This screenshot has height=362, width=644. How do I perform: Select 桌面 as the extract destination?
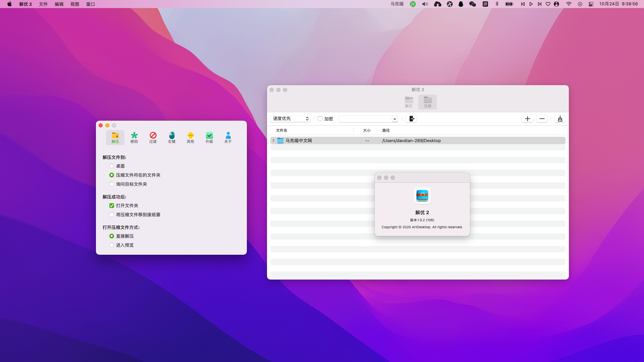click(112, 166)
